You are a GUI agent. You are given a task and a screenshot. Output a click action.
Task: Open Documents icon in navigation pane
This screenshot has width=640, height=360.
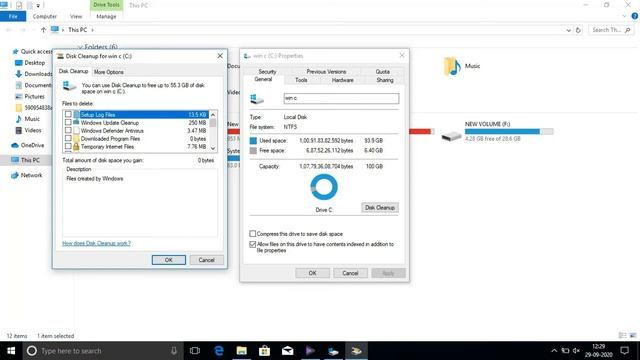coord(18,85)
